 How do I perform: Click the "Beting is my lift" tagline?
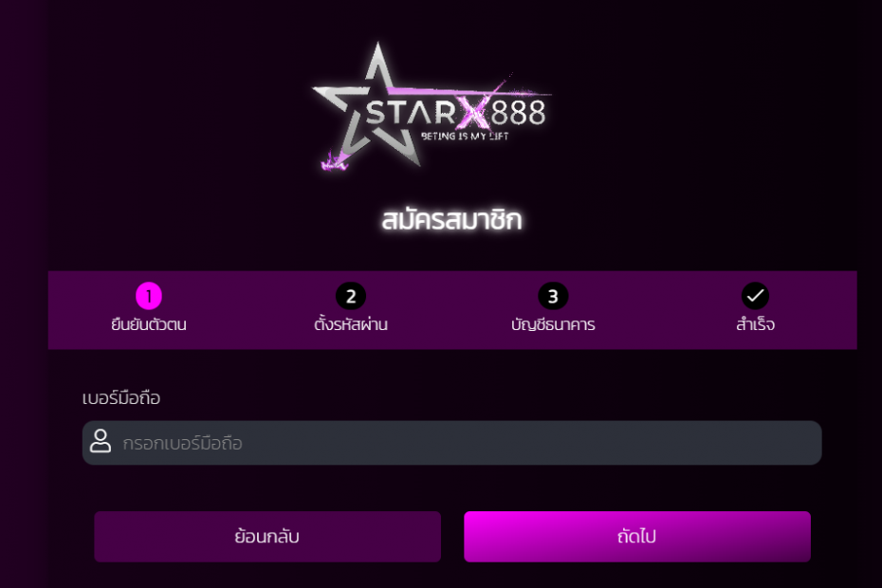point(465,137)
